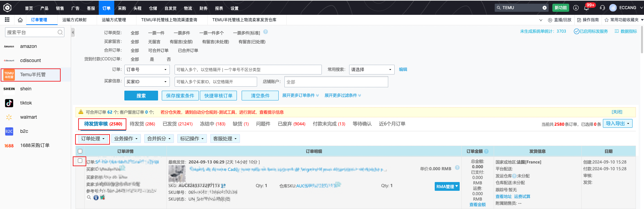Screen dimensions: 644x209
Task: Expand 展开更多订单条件
Action: click(300, 95)
